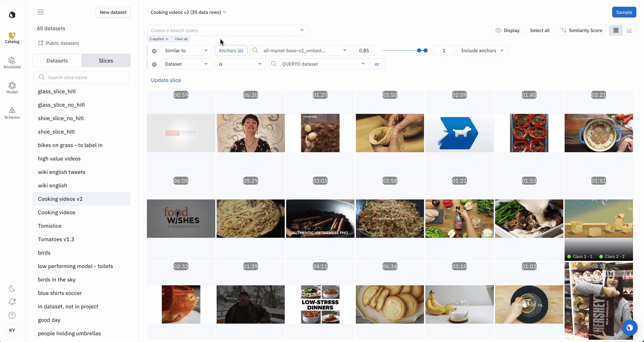Open the Display visibility options
Image resolution: width=644 pixels, height=342 pixels.
click(507, 30)
